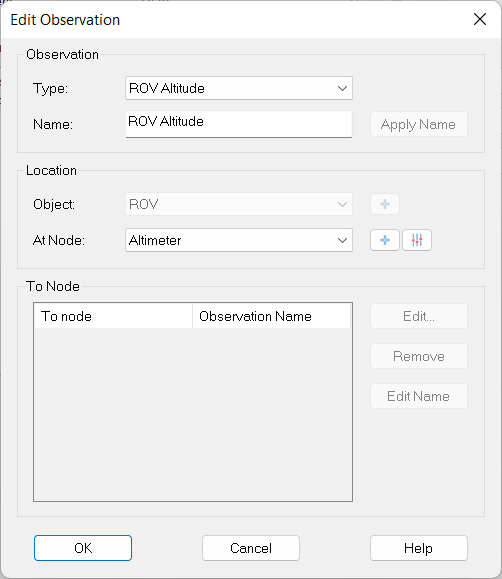Click the Apply Name button

tap(419, 124)
